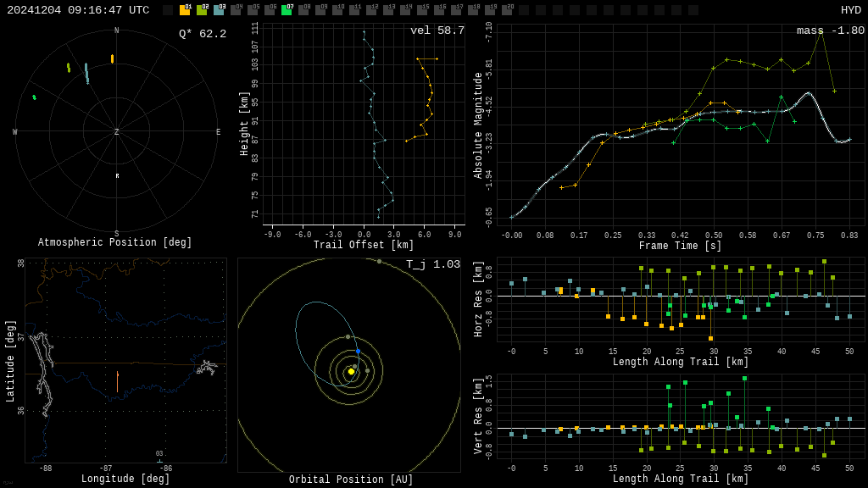Screen dimensions: 868x488
Task: Click the blue Earth dot on orbit
Action: (x=358, y=351)
